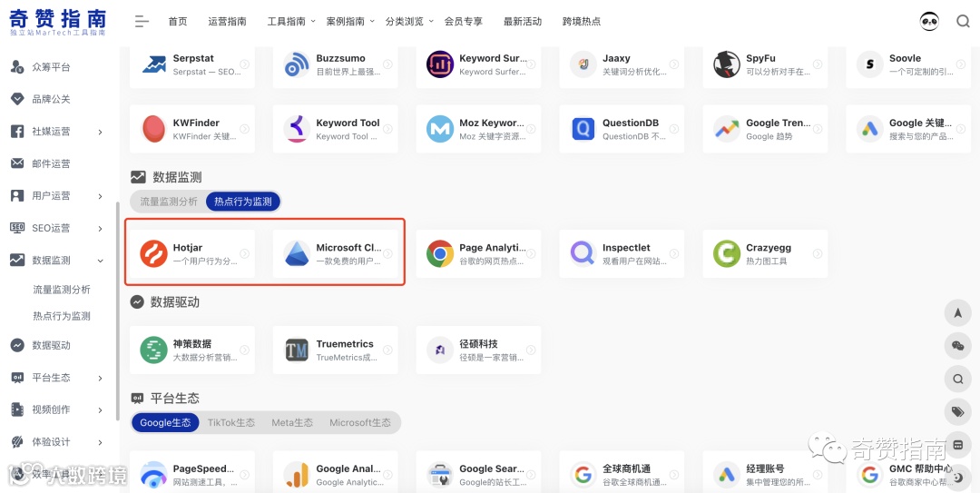Open the 工具指南 dropdown in top nav
This screenshot has width=980, height=493.
coord(291,21)
